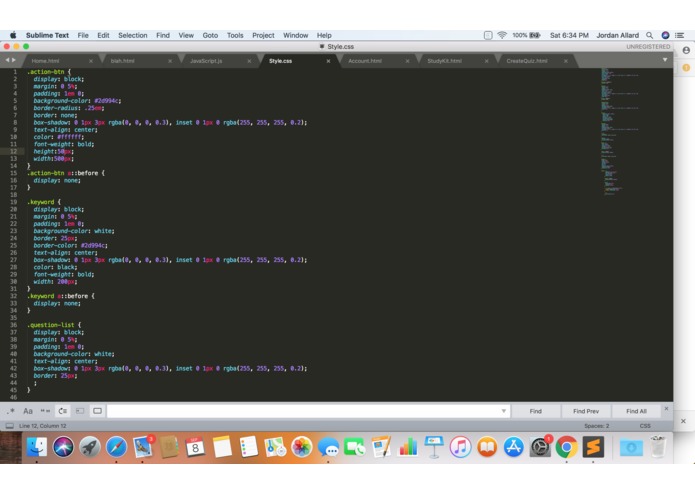Switch to the CreateQuiz.html tab
The image size is (695, 494).
point(527,61)
